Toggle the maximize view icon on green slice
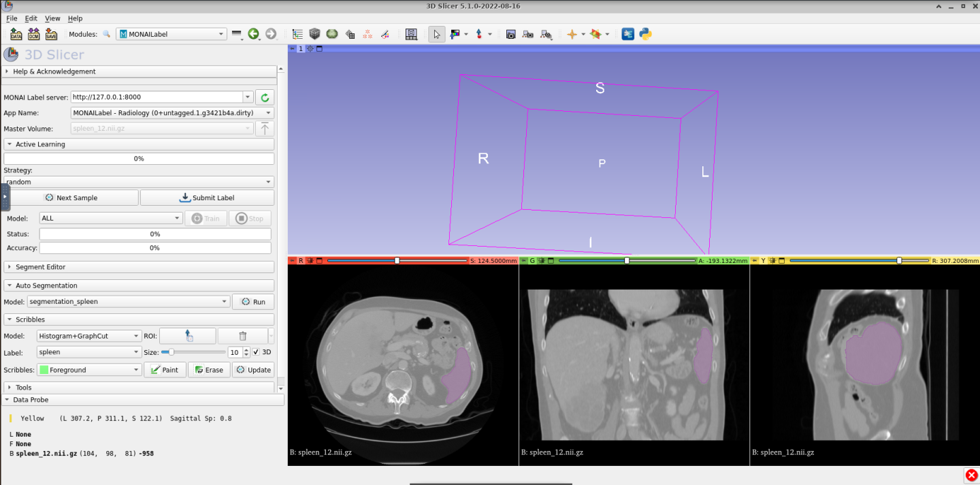Viewport: 980px width, 485px height. pos(551,261)
